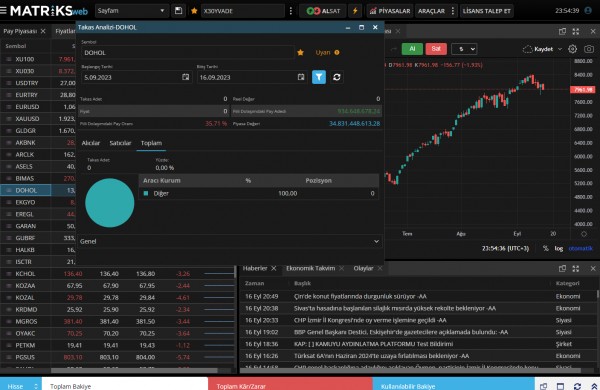Expand the news panel to fullscreen
This screenshot has height=390, width=600.
(x=576, y=269)
